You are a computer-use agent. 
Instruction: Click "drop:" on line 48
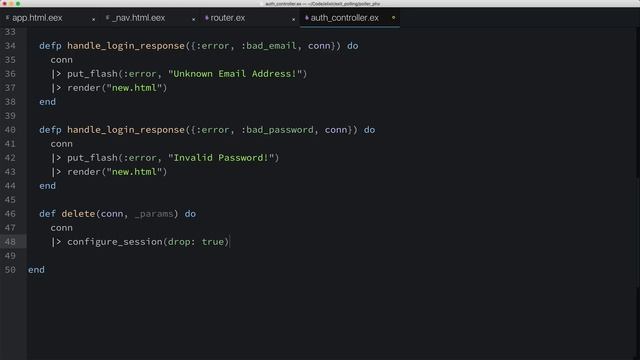(182, 242)
